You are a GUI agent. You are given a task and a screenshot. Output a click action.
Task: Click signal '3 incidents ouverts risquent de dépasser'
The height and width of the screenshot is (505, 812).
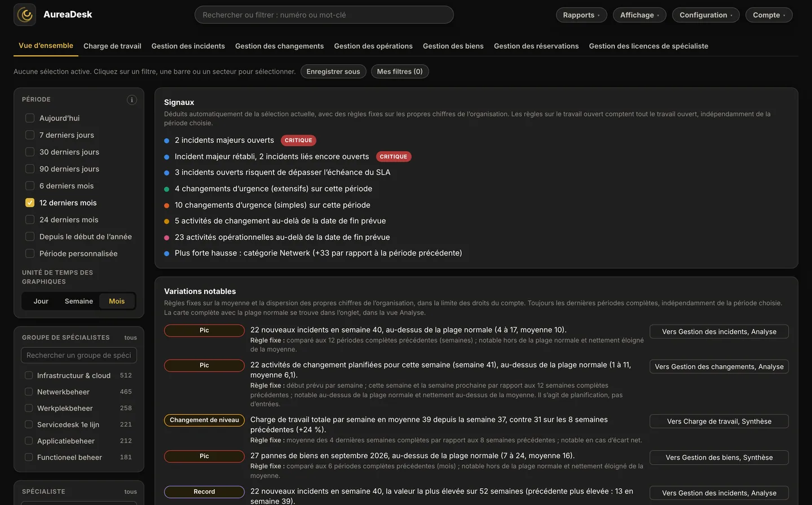pyautogui.click(x=283, y=173)
